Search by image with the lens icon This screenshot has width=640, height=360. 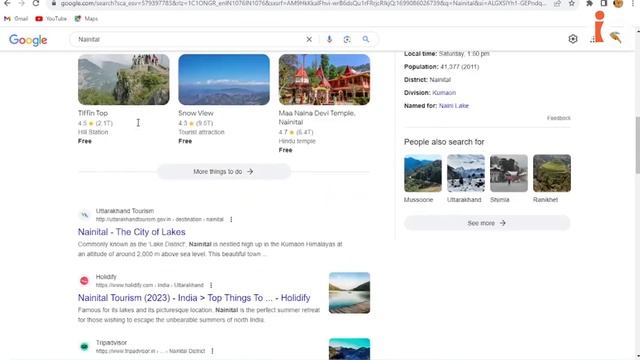pyautogui.click(x=347, y=39)
